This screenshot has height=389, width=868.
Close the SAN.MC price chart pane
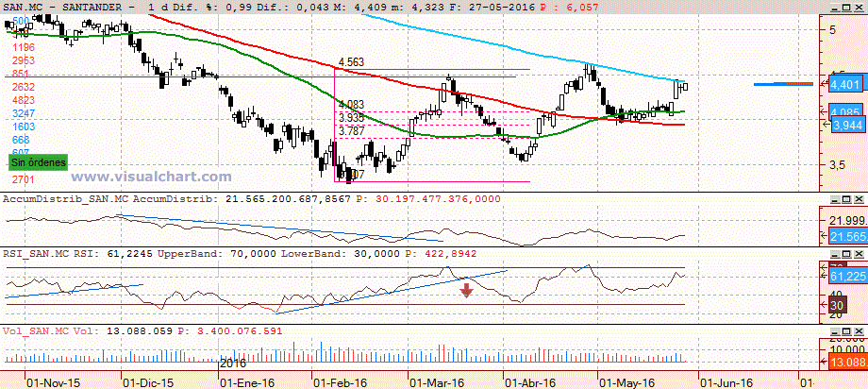[x=860, y=7]
